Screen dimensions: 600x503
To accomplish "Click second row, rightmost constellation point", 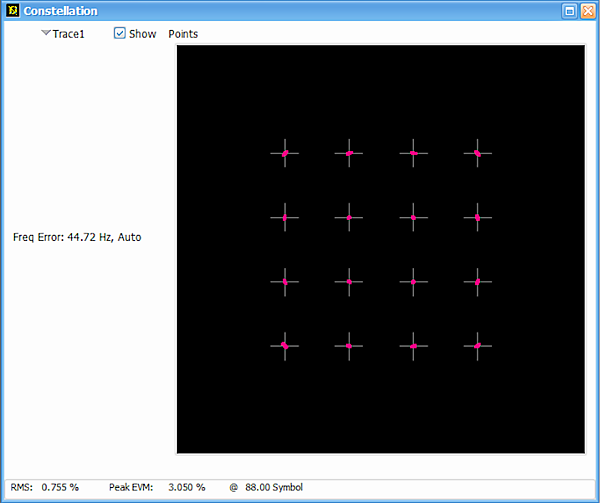I will (x=477, y=217).
